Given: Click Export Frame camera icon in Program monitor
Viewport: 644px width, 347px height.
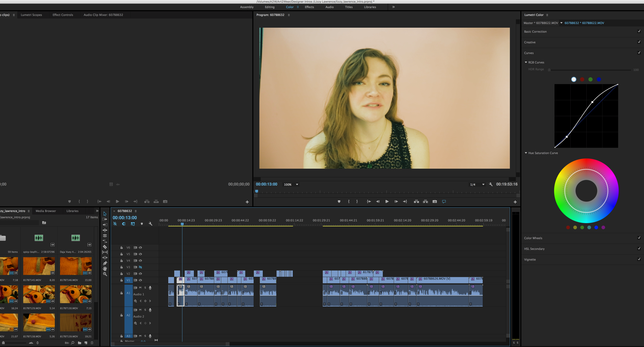Looking at the screenshot, I should [435, 202].
